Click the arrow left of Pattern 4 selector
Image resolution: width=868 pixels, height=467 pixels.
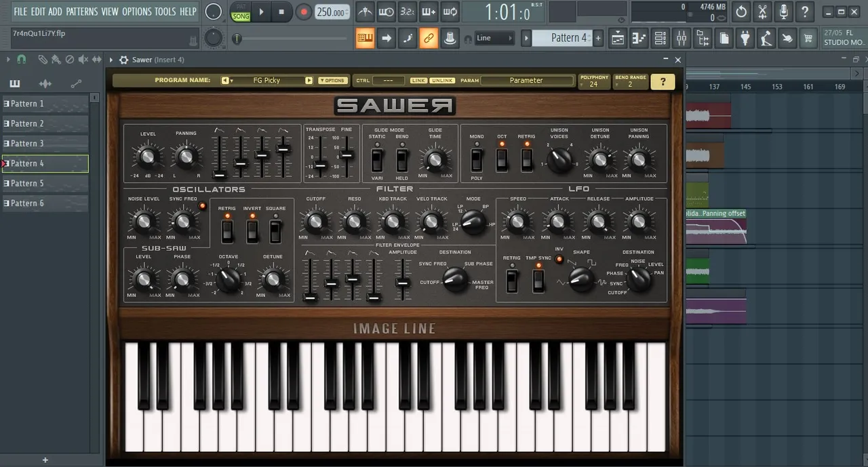coord(526,38)
